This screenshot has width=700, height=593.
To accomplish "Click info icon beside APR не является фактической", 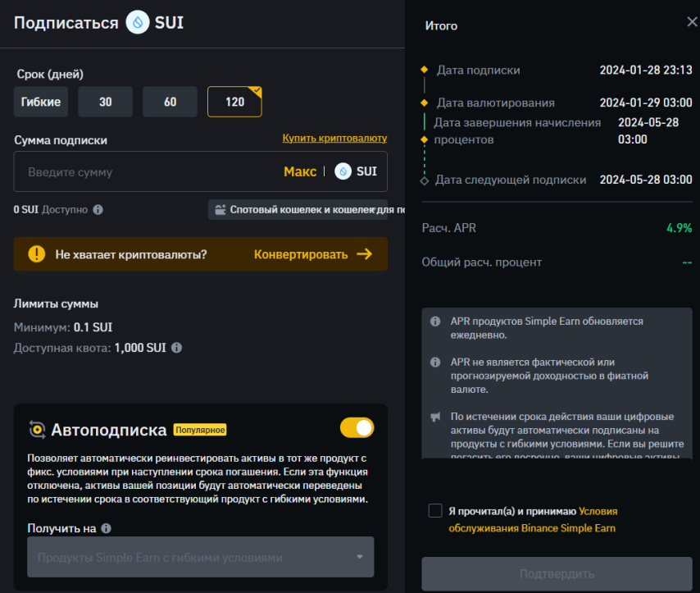I will [x=435, y=362].
